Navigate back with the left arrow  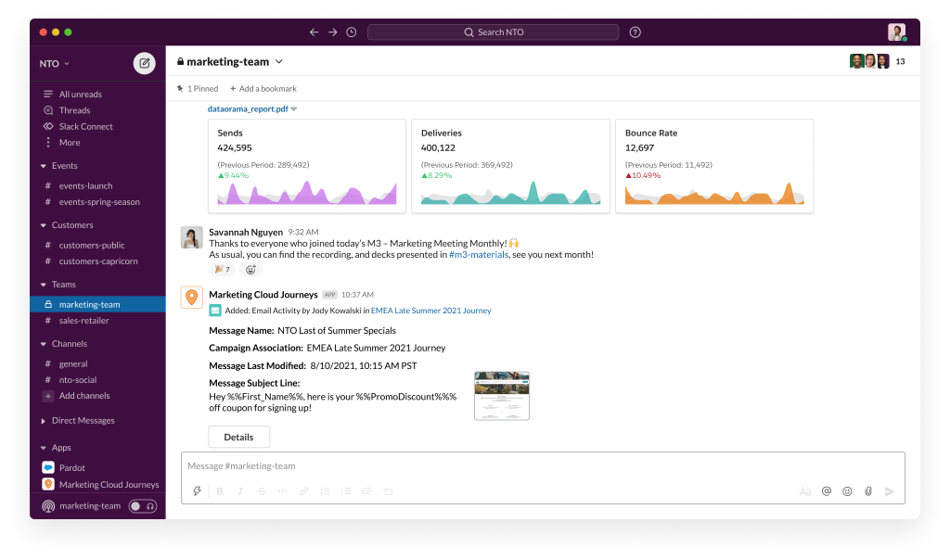(x=314, y=32)
